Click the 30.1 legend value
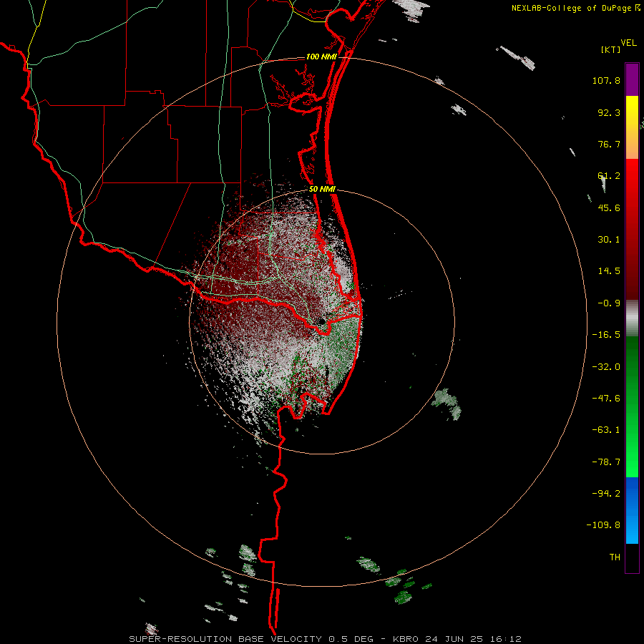The image size is (644, 644). pyautogui.click(x=609, y=240)
